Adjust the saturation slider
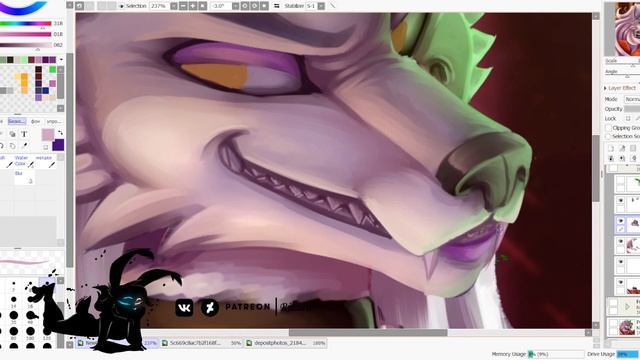 [26, 34]
